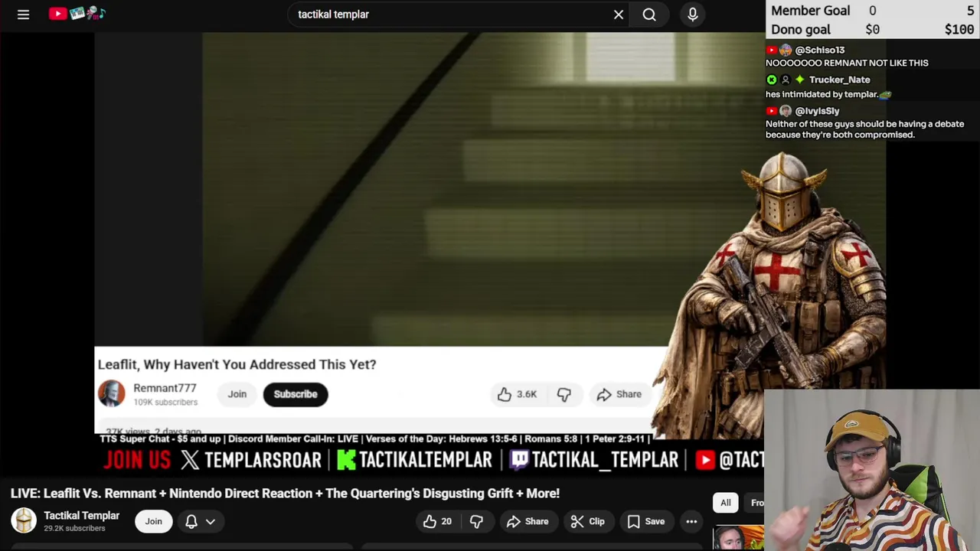980x551 pixels.
Task: Open title 'Leaflit, Why Haven't You Addressed This Yet?'
Action: point(237,364)
